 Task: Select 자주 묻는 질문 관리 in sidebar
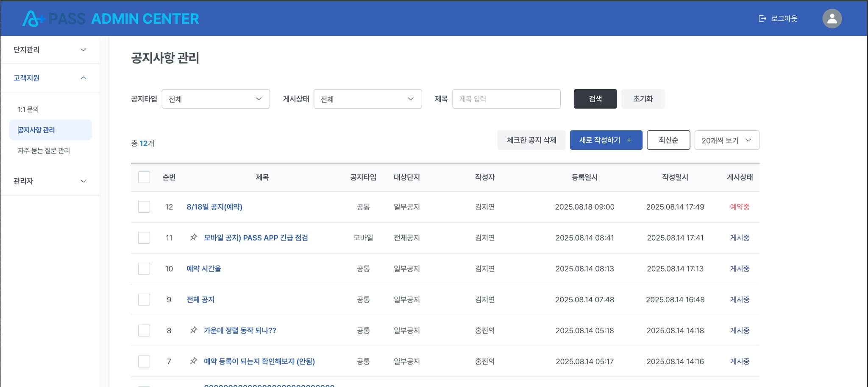[x=44, y=151]
